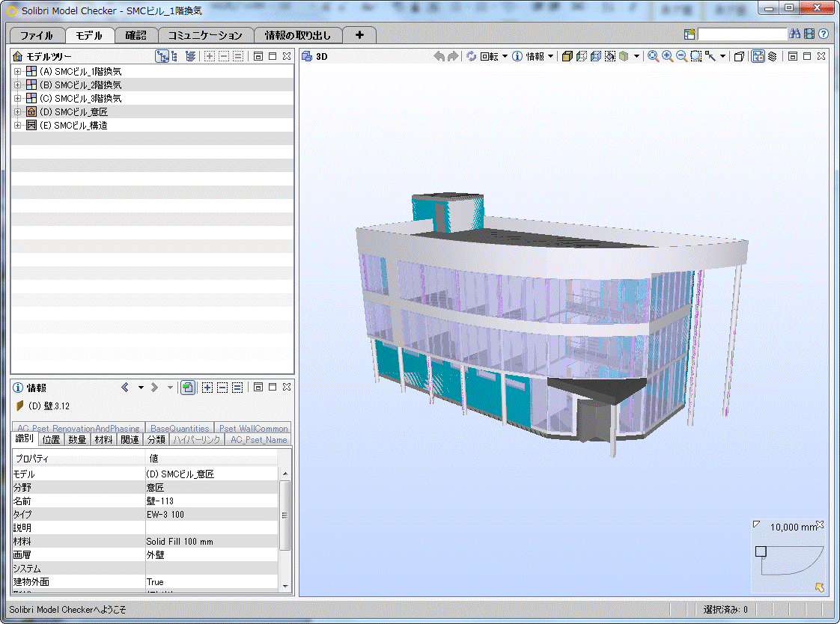Click add-to-selection-basket in model tree panel
840x624 pixels.
coord(210,56)
